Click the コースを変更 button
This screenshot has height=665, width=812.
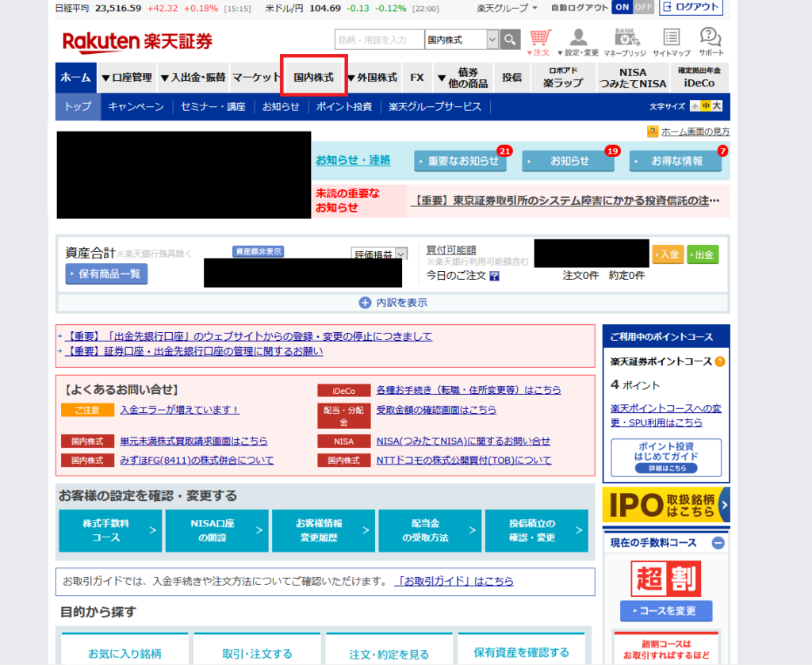click(666, 611)
